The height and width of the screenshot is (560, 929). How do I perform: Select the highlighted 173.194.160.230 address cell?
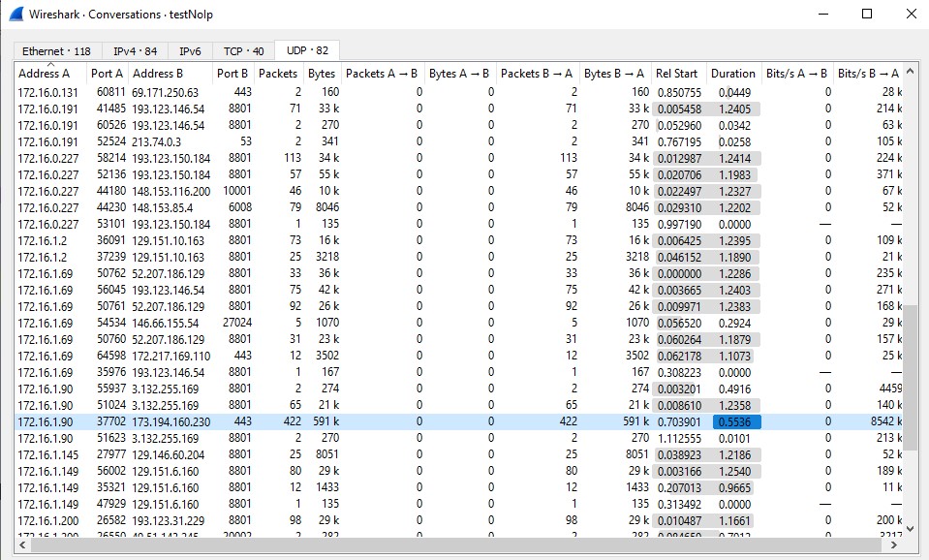click(x=171, y=421)
